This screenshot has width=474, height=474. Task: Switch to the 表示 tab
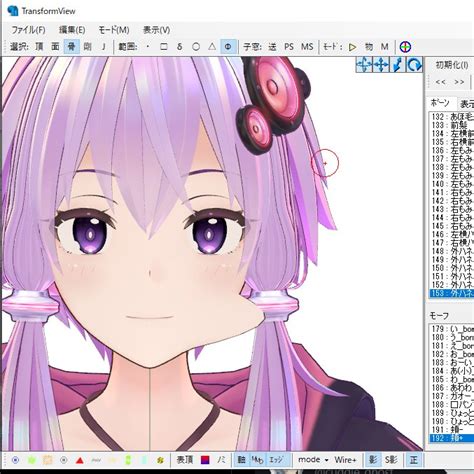pos(467,104)
